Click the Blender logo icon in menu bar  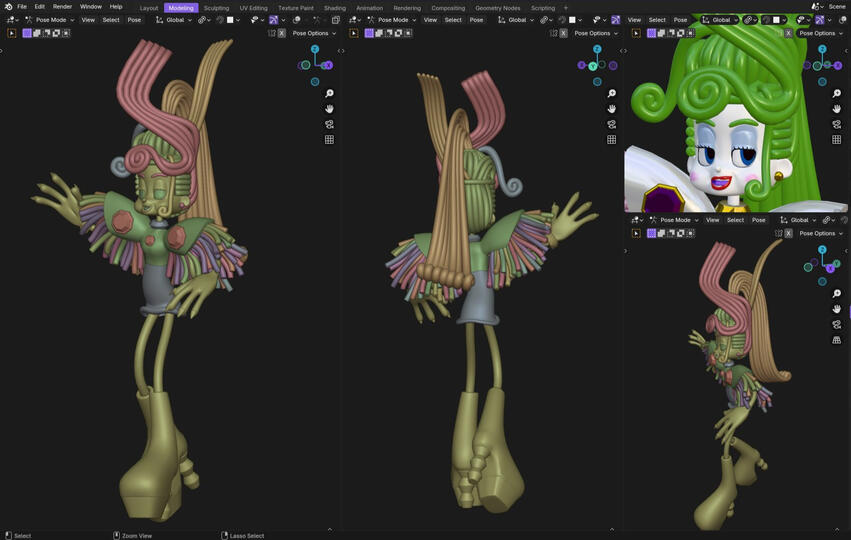[8, 7]
